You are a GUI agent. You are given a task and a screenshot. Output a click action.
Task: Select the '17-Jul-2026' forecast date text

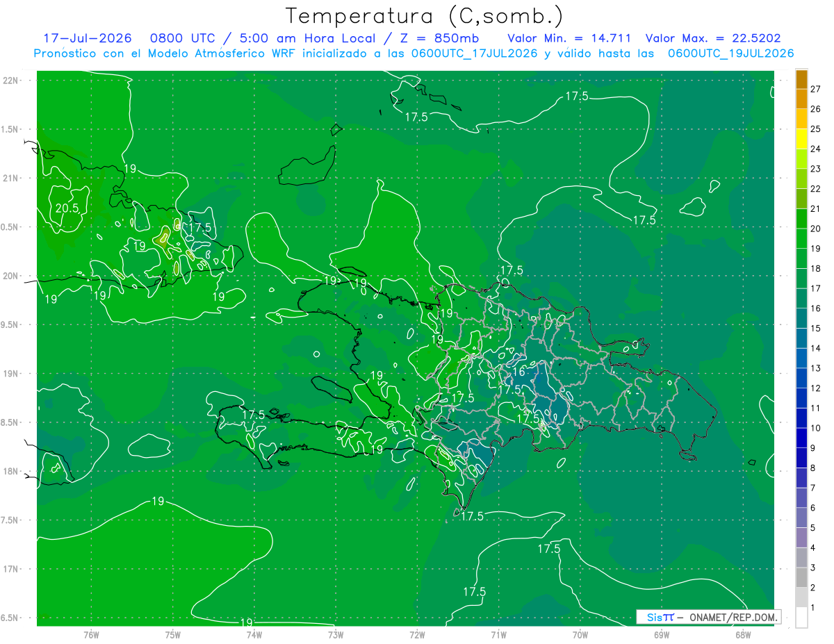87,38
